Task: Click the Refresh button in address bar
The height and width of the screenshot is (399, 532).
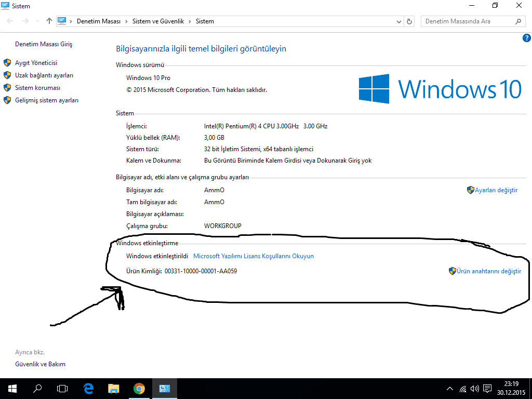Action: click(x=409, y=21)
